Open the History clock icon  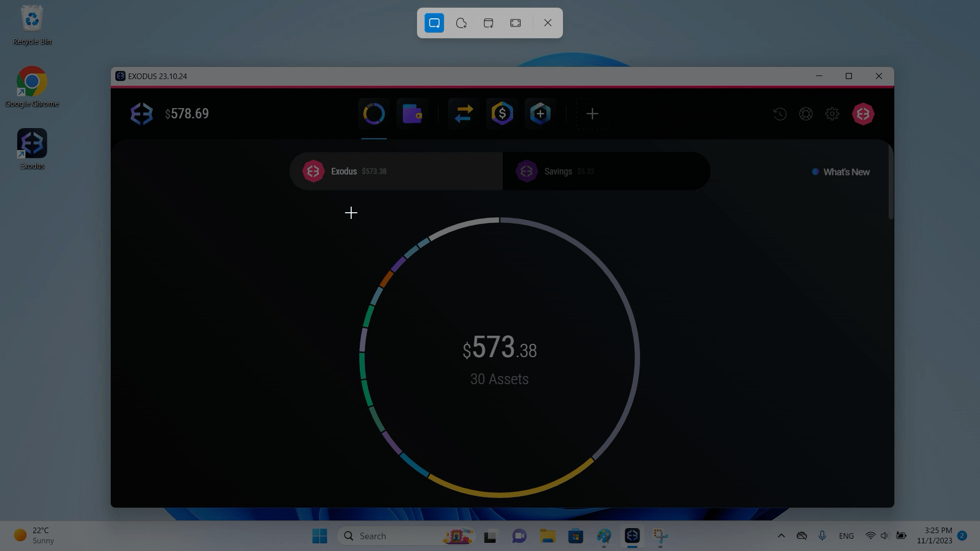tap(780, 114)
